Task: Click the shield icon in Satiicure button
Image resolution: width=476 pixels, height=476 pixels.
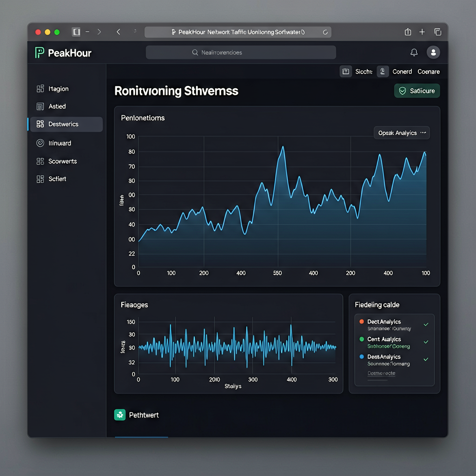Action: point(403,91)
